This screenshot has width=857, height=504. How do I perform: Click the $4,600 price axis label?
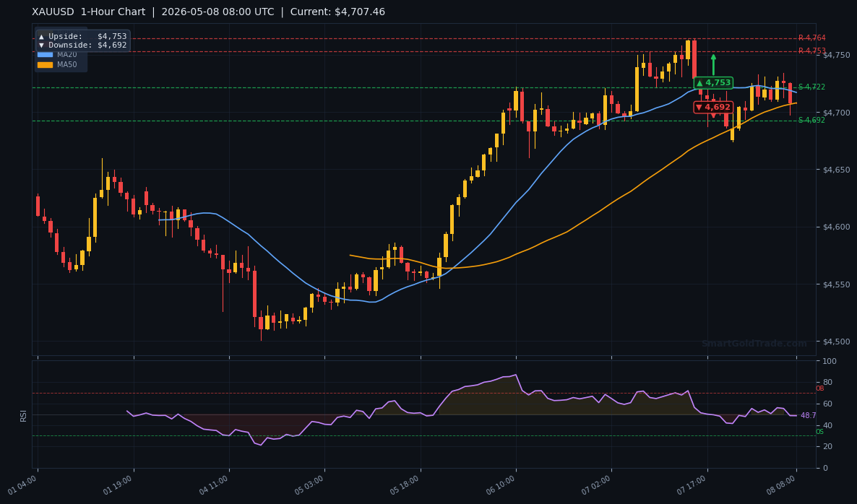[x=836, y=227]
